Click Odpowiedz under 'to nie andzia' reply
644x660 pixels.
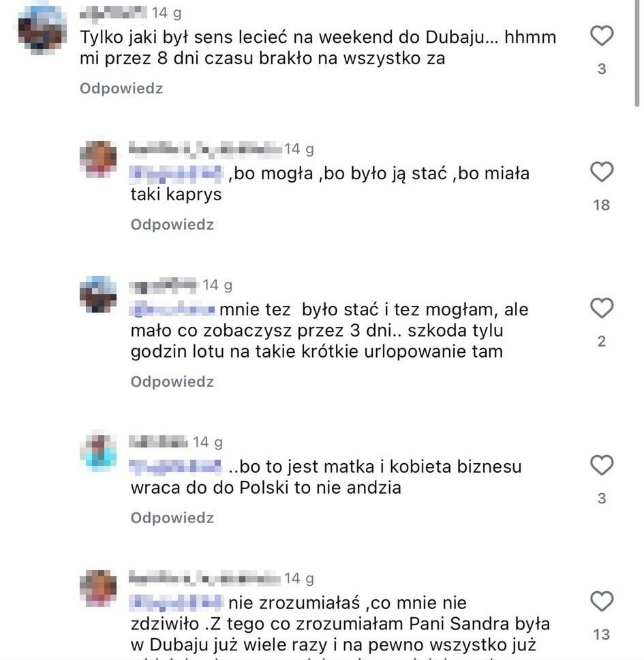tap(172, 518)
